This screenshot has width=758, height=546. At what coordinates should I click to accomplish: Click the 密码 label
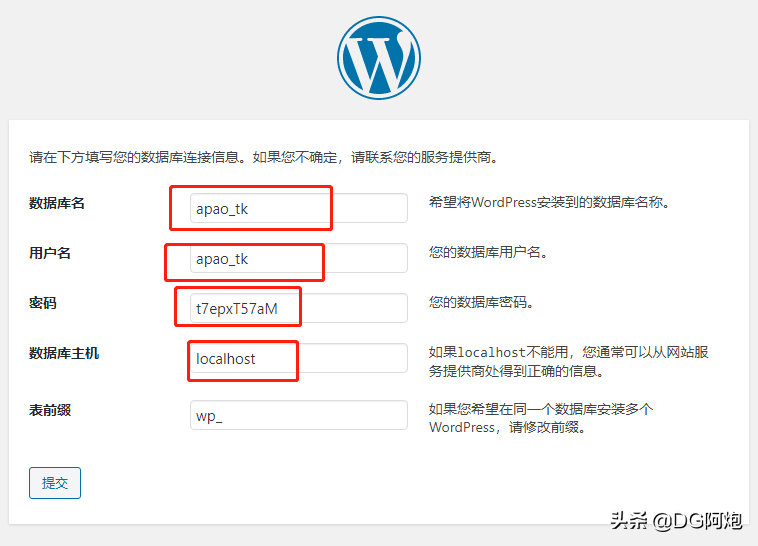43,303
